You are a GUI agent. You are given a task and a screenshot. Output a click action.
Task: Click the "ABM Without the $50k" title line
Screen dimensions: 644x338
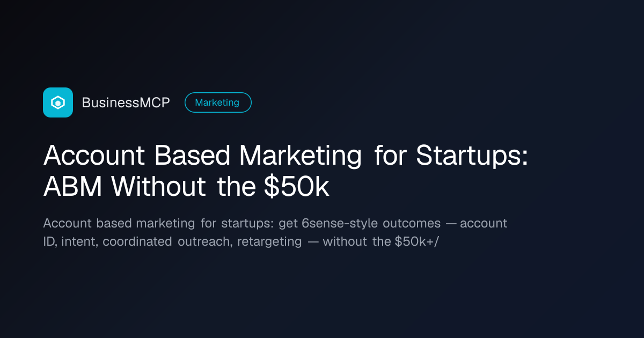[186, 187]
